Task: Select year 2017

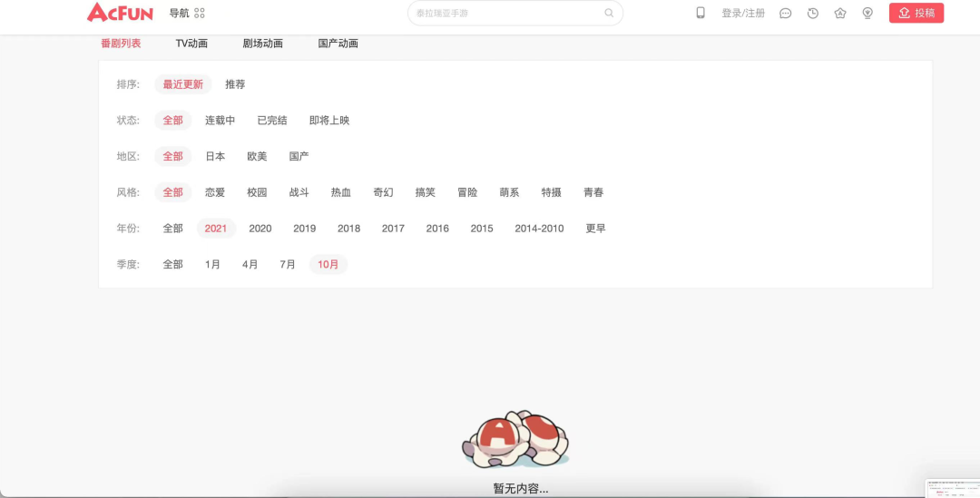Action: [x=393, y=229]
